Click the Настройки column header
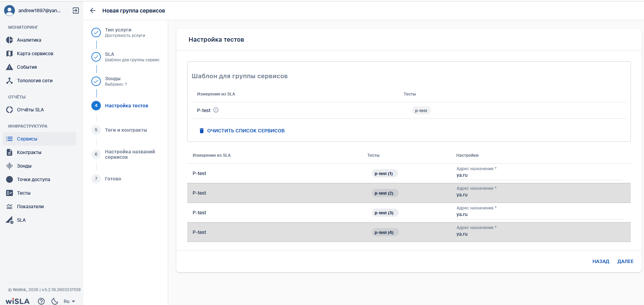 click(467, 155)
